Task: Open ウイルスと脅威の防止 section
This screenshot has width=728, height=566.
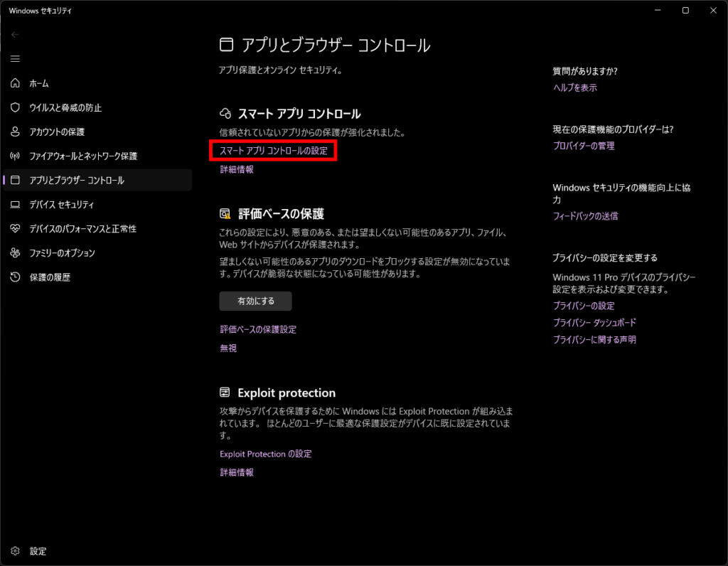Action: point(65,107)
